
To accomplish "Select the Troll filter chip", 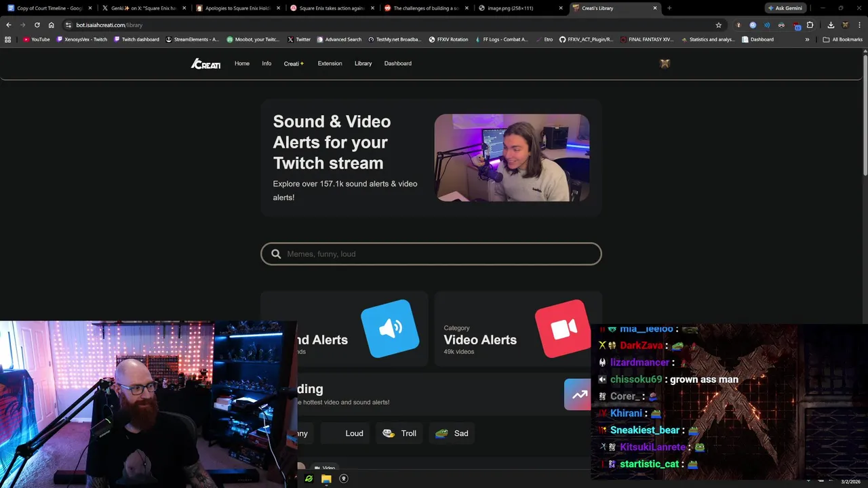I will tap(399, 433).
